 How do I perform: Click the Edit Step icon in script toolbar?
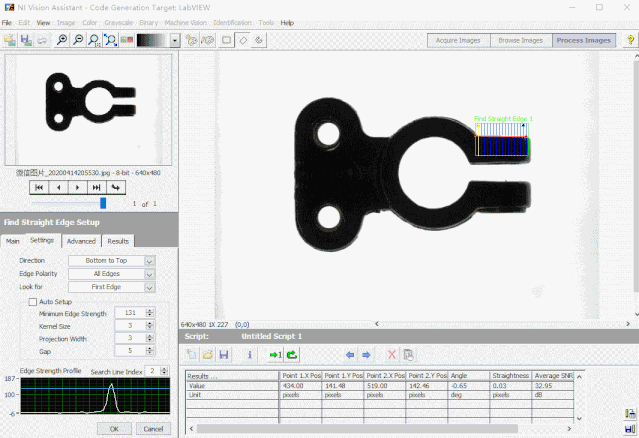pyautogui.click(x=408, y=354)
